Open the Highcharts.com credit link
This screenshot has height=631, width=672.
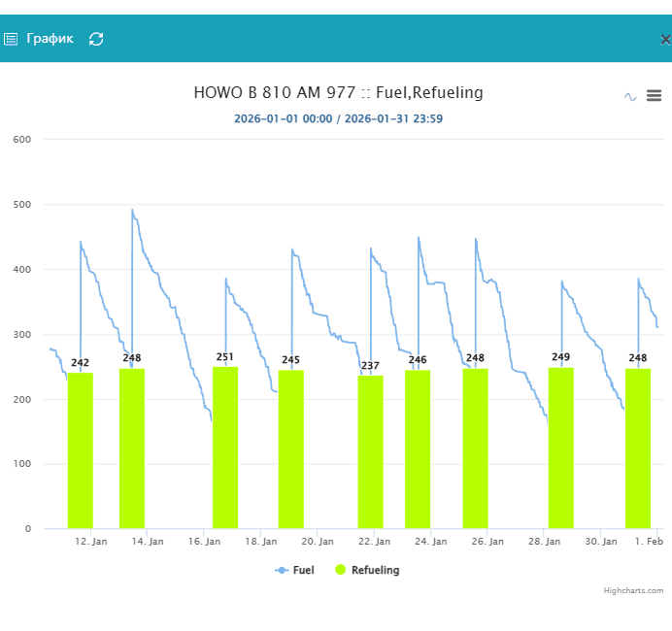633,590
